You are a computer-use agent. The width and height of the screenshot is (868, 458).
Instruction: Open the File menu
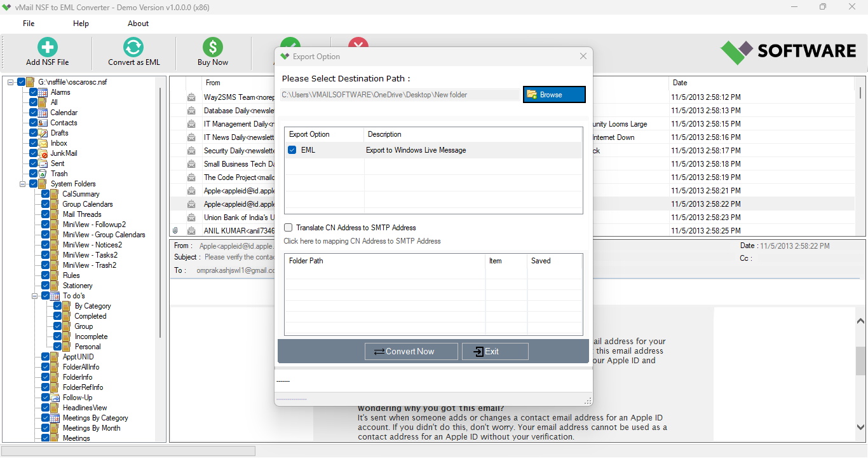click(28, 23)
